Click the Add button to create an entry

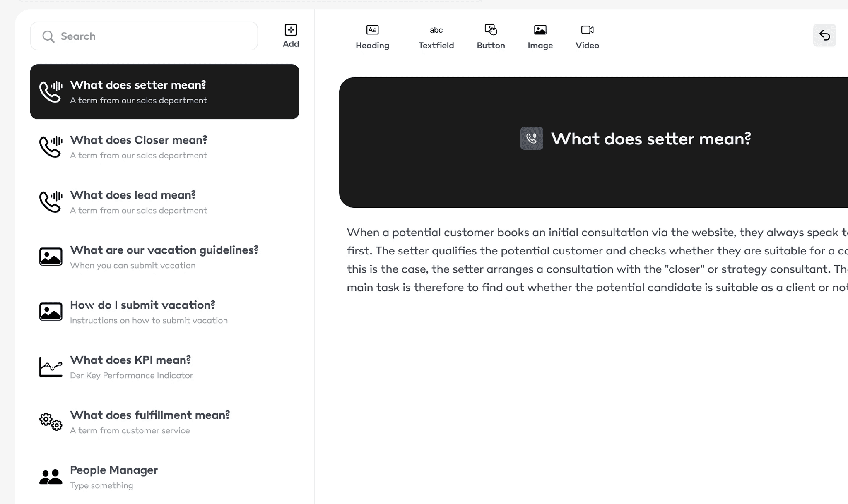291,35
